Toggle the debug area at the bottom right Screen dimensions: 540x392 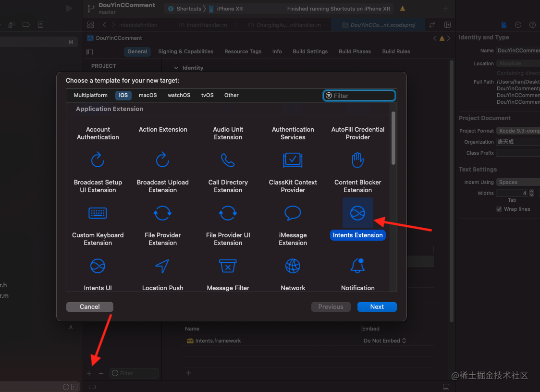point(446,387)
